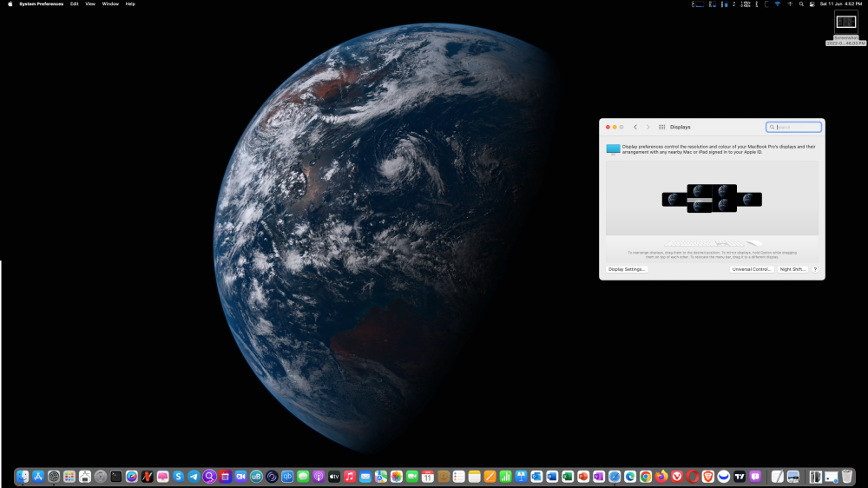Screen dimensions: 868x488
Task: Show all preferences grid icon
Action: pos(661,127)
